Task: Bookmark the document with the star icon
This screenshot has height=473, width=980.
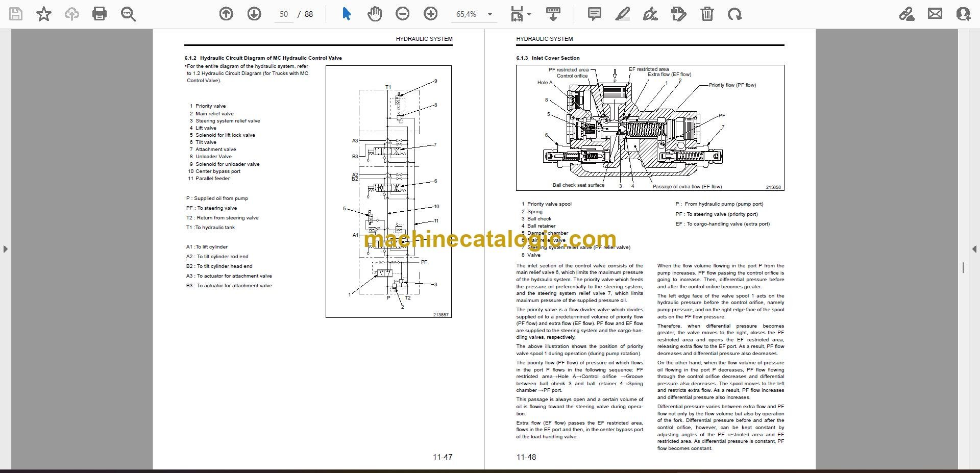Action: point(44,14)
